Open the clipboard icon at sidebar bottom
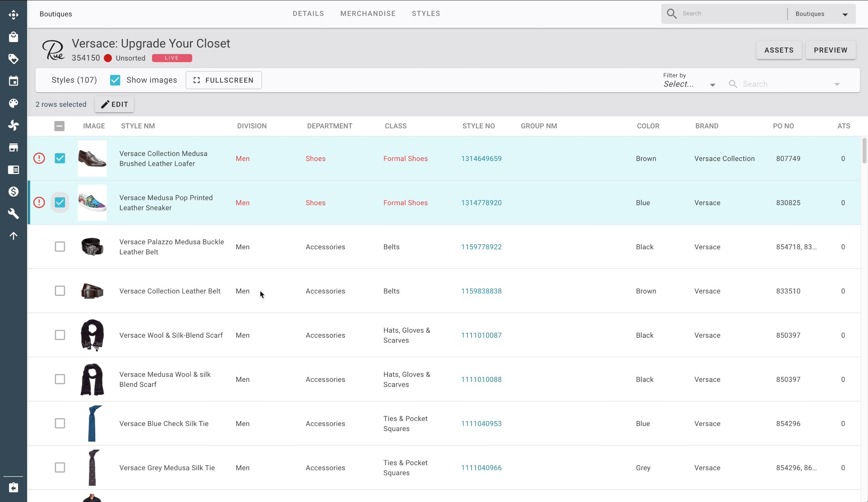Screen dimensions: 868x502 (14, 487)
